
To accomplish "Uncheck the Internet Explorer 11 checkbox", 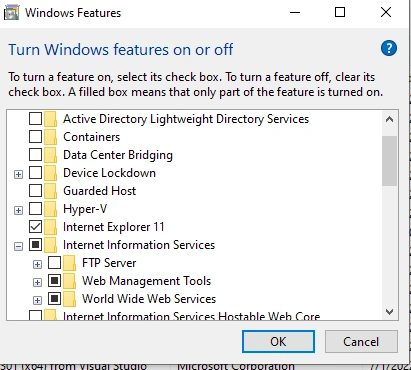I will [x=35, y=227].
